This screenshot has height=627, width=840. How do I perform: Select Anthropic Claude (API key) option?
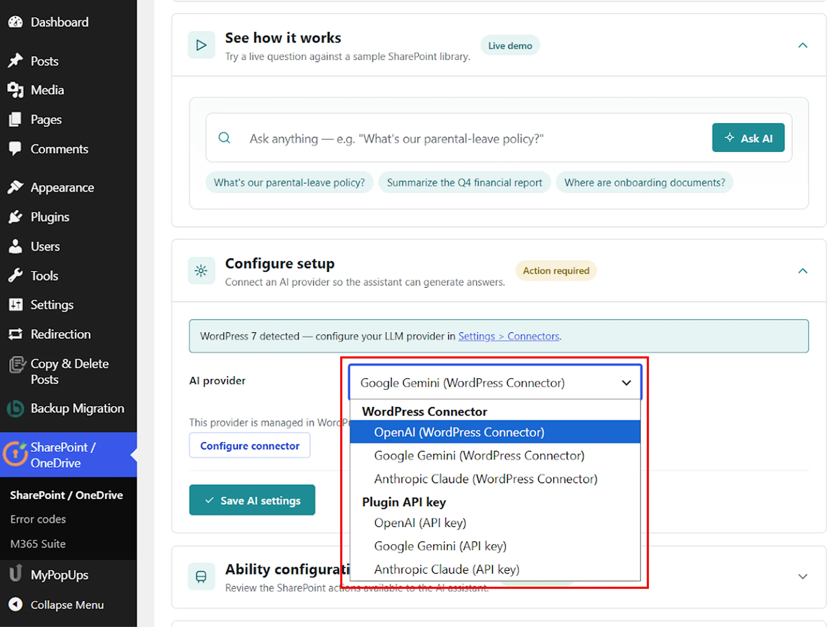(495, 569)
